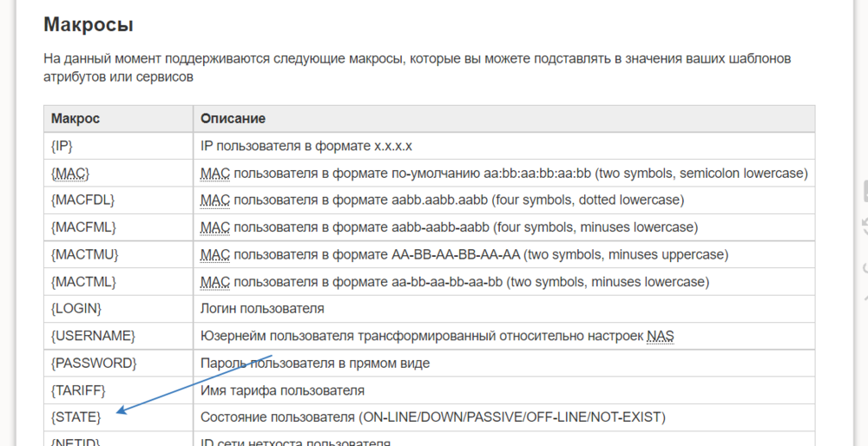Click the topmost gray page tool icon at right edge
Viewport: 868px width, 446px height.
tap(864, 191)
